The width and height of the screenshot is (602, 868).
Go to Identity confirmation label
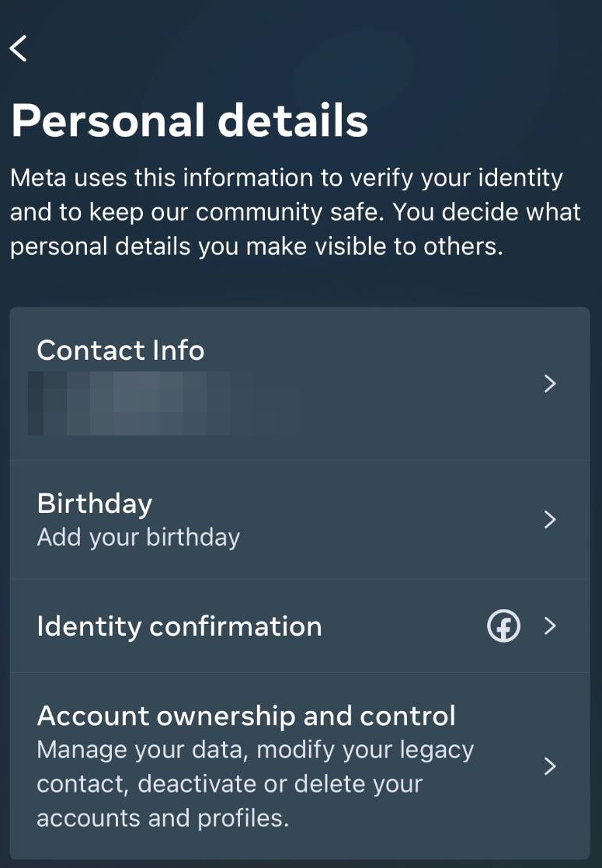[x=179, y=626]
